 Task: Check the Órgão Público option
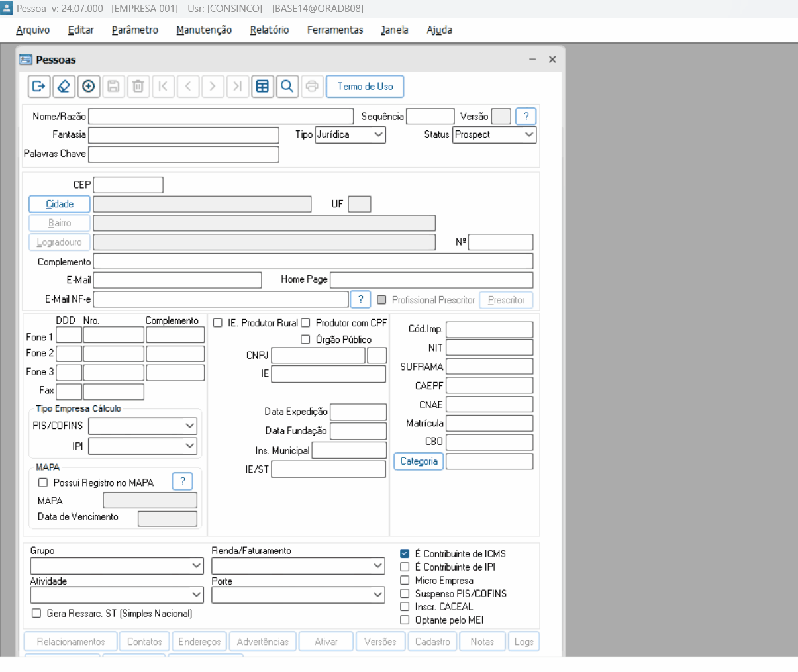[x=305, y=340]
